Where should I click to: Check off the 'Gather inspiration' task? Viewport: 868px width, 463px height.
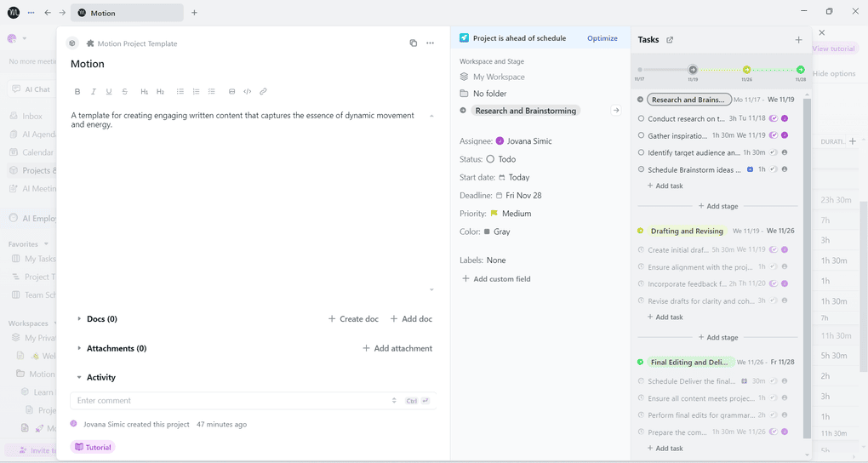[x=641, y=135]
